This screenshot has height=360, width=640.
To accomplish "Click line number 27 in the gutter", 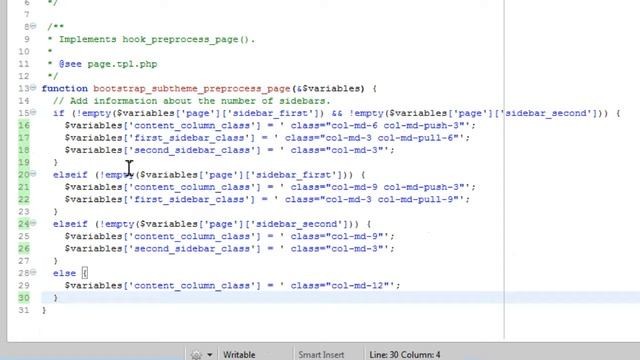I will 24,260.
